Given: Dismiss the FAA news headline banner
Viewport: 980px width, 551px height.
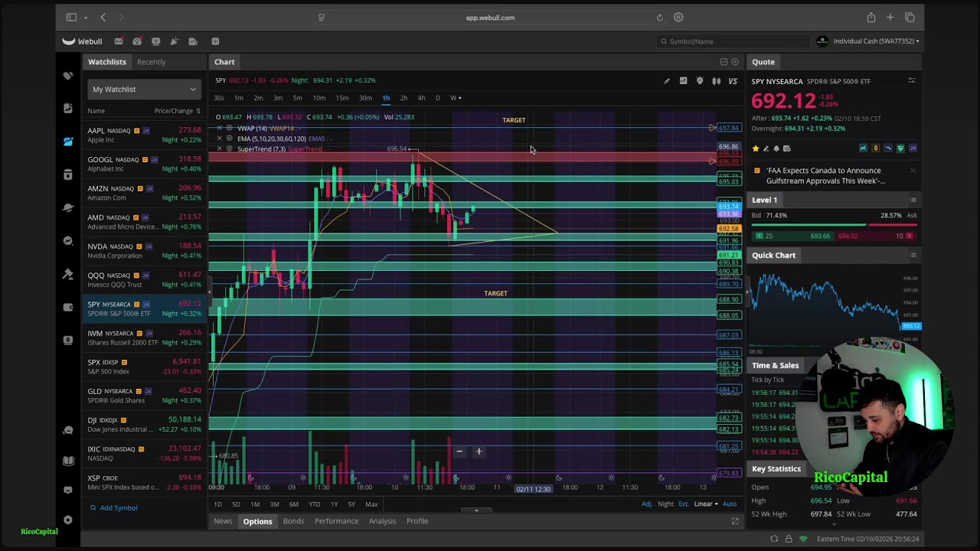Looking at the screenshot, I should [x=912, y=171].
